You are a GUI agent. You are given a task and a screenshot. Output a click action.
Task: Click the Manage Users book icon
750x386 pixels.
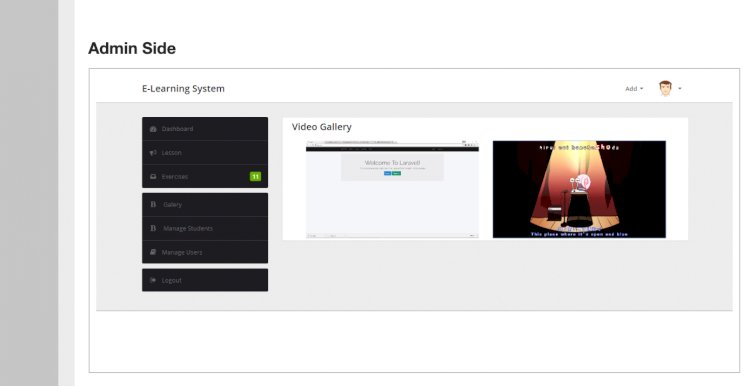[153, 252]
